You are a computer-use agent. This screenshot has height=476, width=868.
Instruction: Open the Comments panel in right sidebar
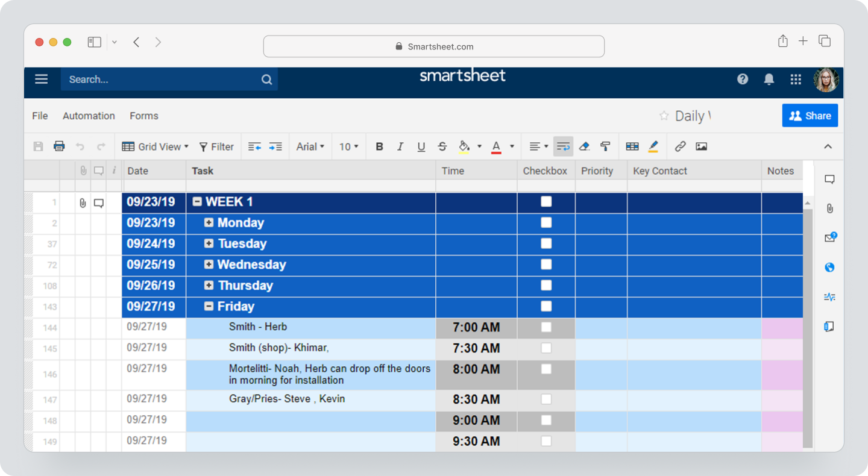(x=829, y=178)
